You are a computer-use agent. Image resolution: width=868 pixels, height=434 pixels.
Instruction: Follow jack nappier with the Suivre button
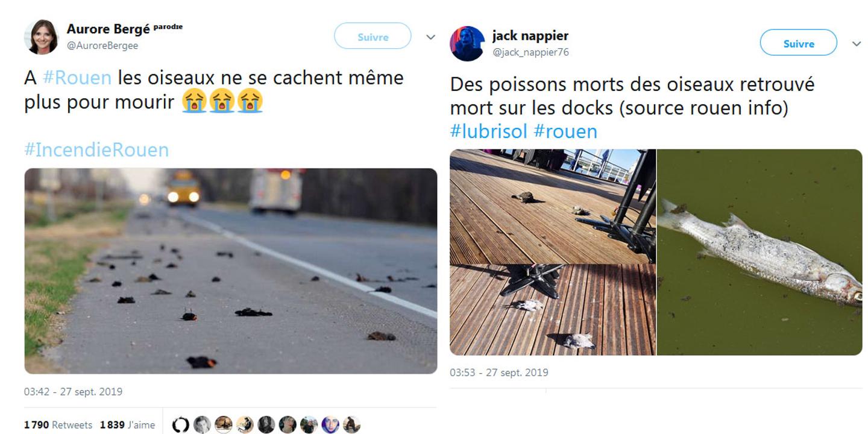click(x=798, y=43)
